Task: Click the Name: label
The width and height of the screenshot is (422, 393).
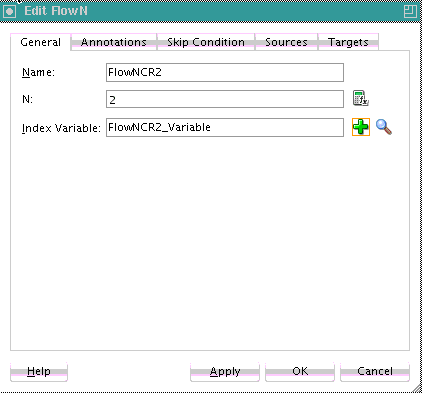Action: point(38,72)
